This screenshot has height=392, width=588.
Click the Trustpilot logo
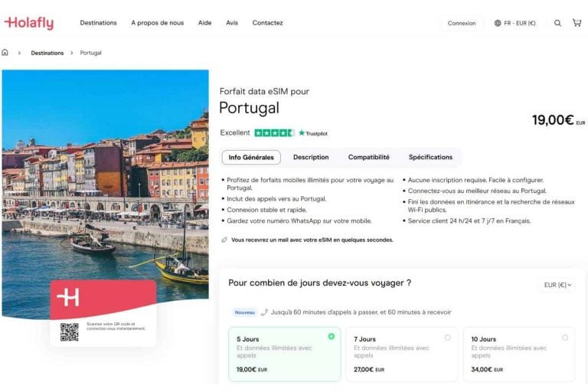pos(313,133)
